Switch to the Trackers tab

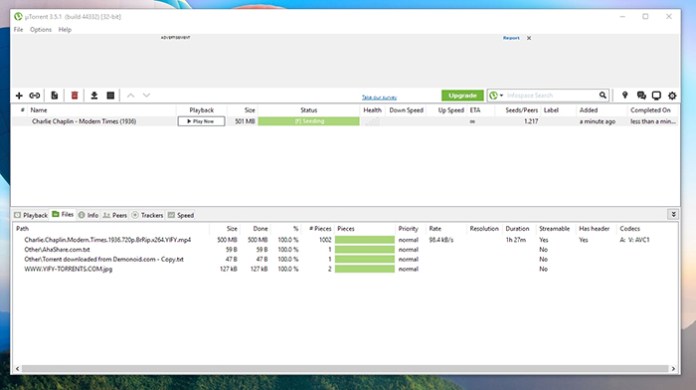(x=147, y=215)
